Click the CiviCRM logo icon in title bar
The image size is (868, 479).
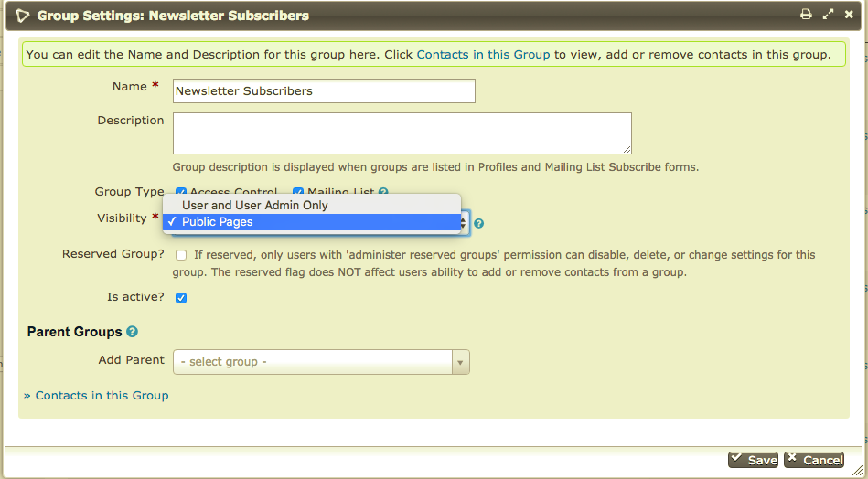click(x=23, y=16)
